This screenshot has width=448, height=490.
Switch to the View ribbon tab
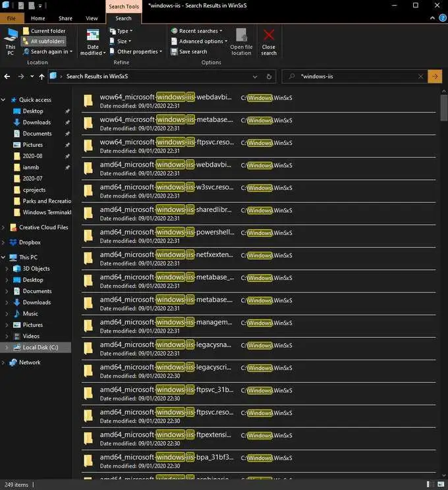tap(92, 18)
